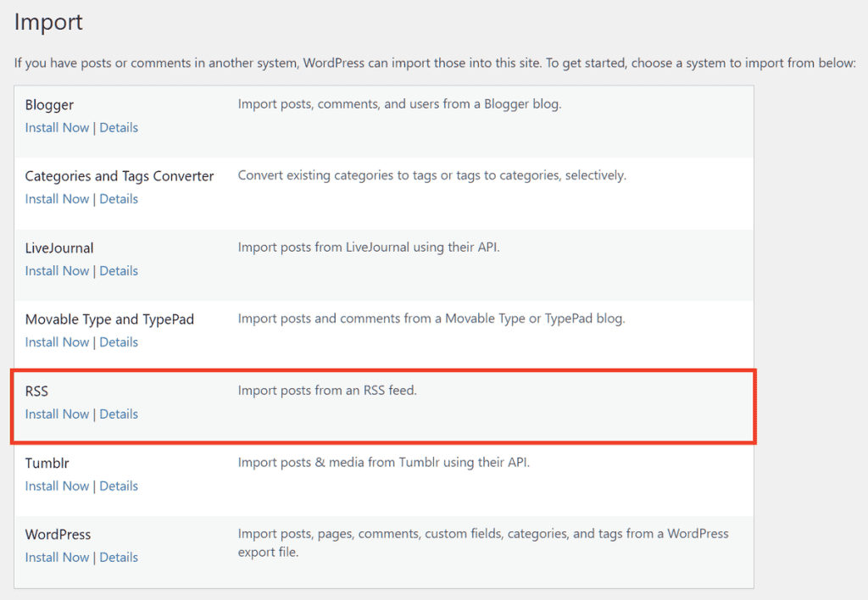The image size is (868, 600).
Task: Install Movable Type and TypePad importer
Action: click(57, 342)
